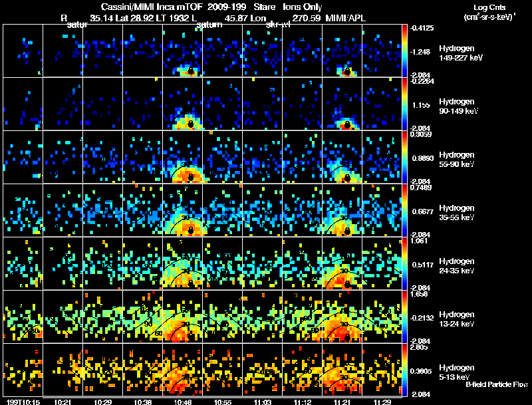This screenshot has height=405, width=532.
Task: Click Saturn disc in 13-24 keV 11:21 panel
Action: 347,337
